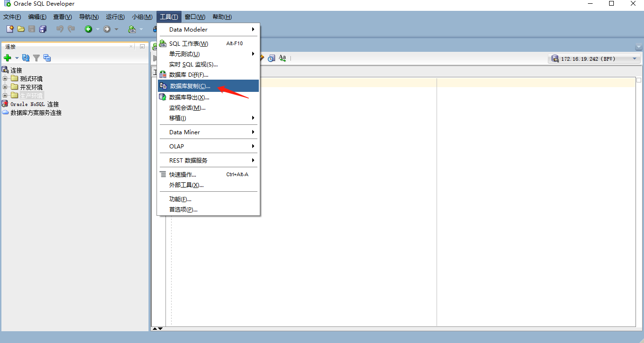
Task: Close the 连接 panel tab
Action: click(131, 47)
